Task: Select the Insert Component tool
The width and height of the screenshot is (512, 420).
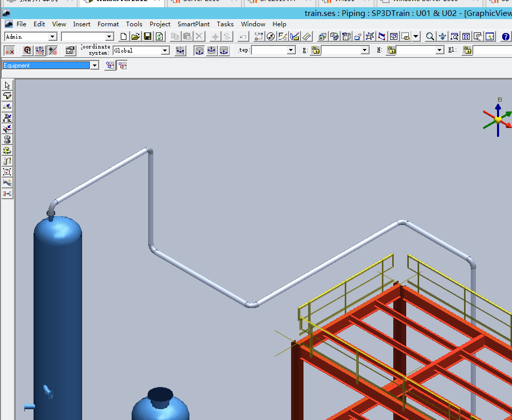Action: (7, 118)
